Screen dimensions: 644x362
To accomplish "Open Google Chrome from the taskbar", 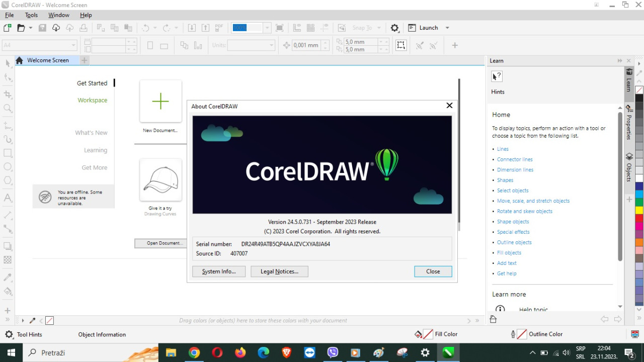I will pos(194,352).
